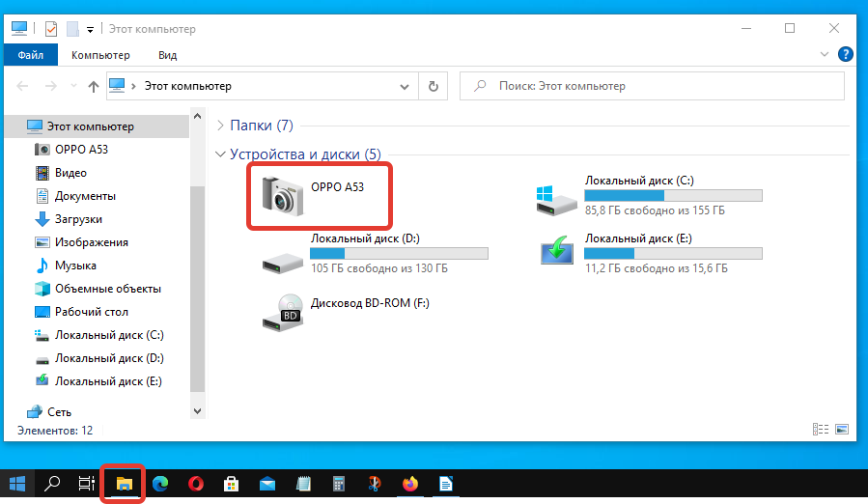Open Firefox from the taskbar
The height and width of the screenshot is (504, 868).
410,485
